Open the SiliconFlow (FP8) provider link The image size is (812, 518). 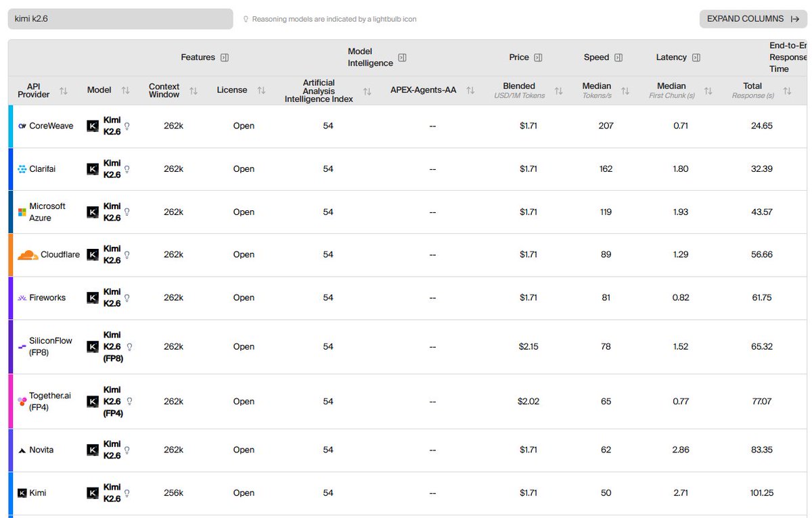pyautogui.click(x=51, y=347)
